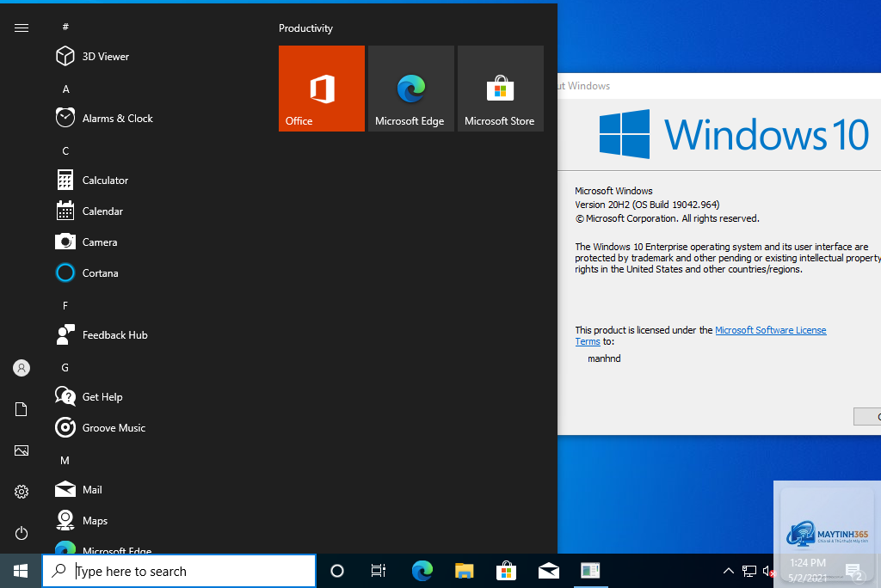Click the 'C' letter group header
Viewport: 881px width, 588px height.
pyautogui.click(x=65, y=150)
